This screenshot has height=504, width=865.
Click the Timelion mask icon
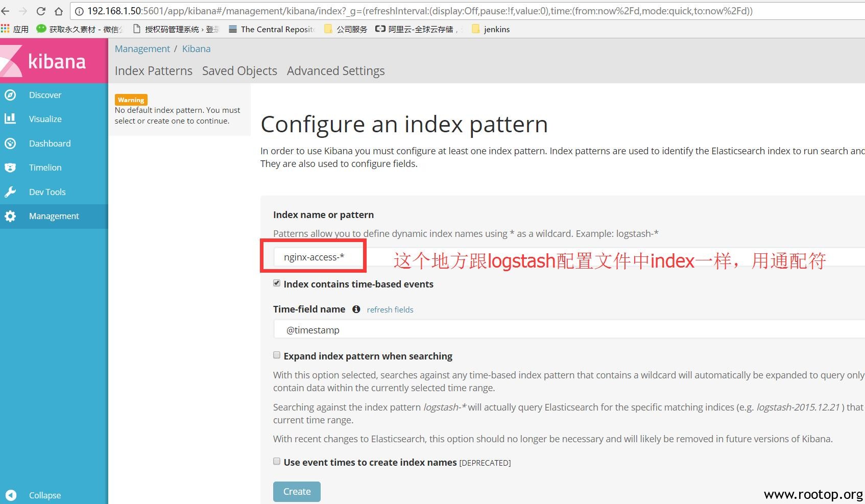[10, 167]
